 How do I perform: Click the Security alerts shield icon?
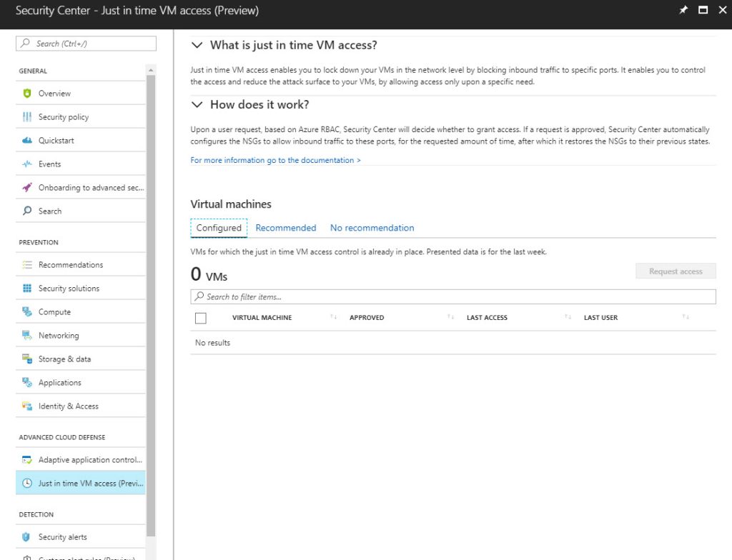27,537
